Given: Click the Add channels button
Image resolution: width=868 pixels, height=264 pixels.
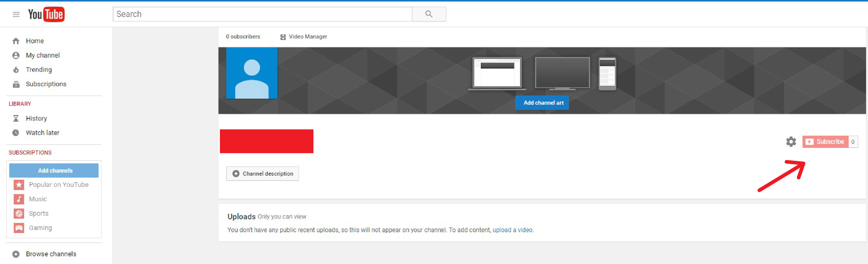Looking at the screenshot, I should (x=54, y=171).
